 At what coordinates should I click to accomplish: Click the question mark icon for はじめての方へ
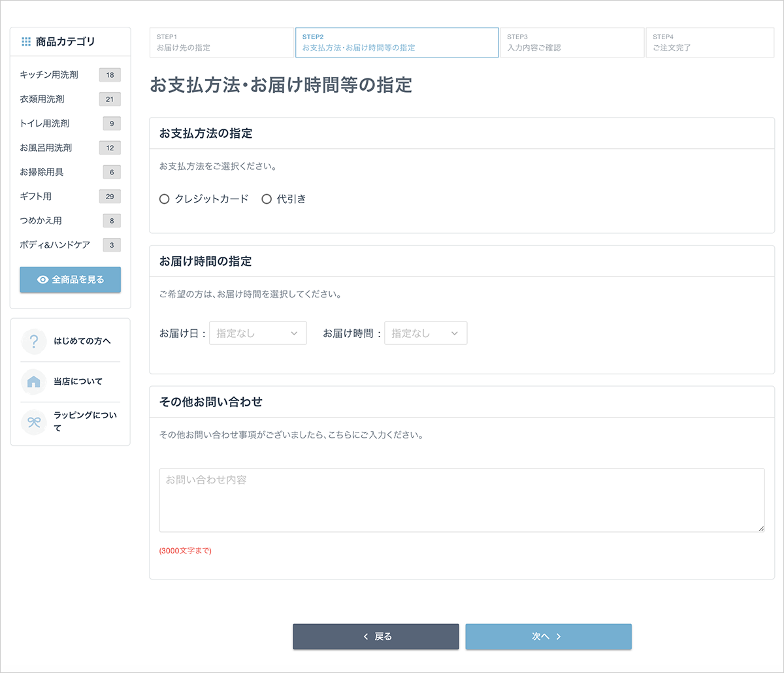(34, 342)
